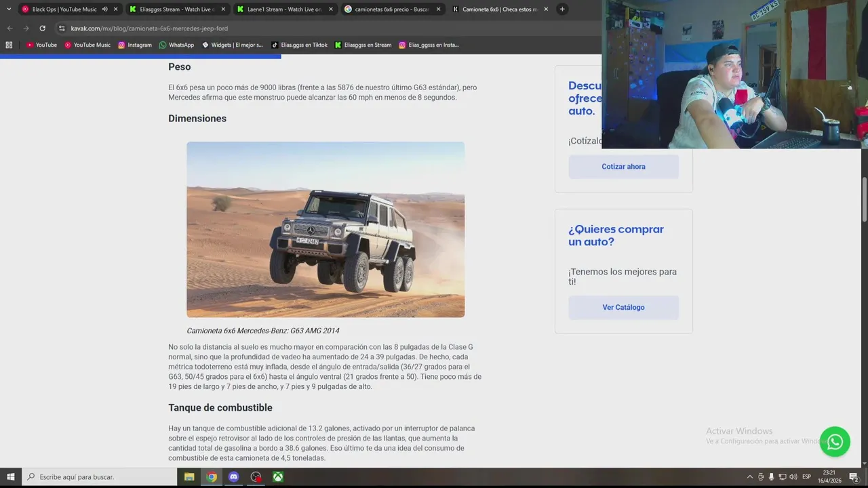The image size is (868, 488).
Task: Open the Xbox app from taskbar
Action: (278, 477)
